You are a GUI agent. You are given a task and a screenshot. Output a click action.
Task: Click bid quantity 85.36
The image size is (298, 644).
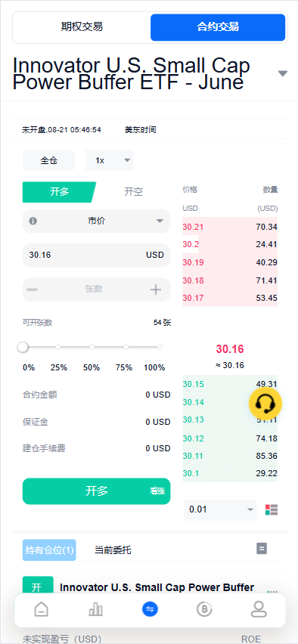pos(266,456)
